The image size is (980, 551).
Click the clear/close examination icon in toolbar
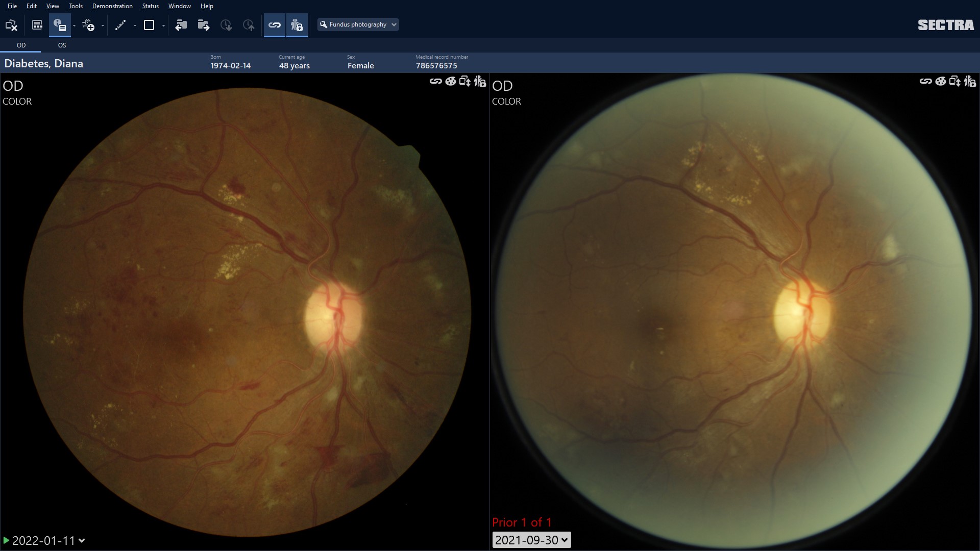(x=11, y=24)
